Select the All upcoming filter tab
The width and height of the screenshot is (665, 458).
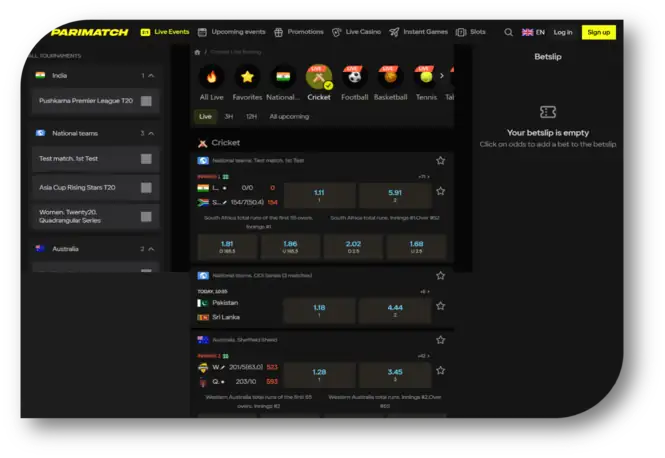pyautogui.click(x=289, y=117)
